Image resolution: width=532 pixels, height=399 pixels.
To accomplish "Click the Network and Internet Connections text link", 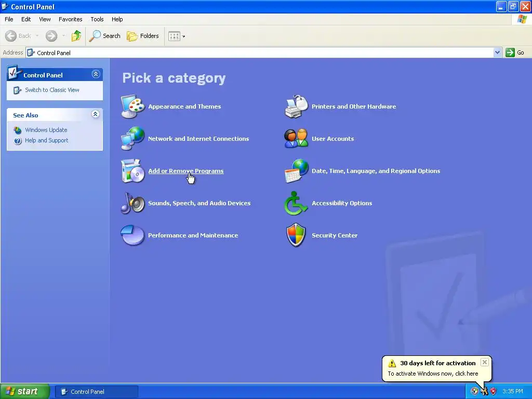I will 198,139.
